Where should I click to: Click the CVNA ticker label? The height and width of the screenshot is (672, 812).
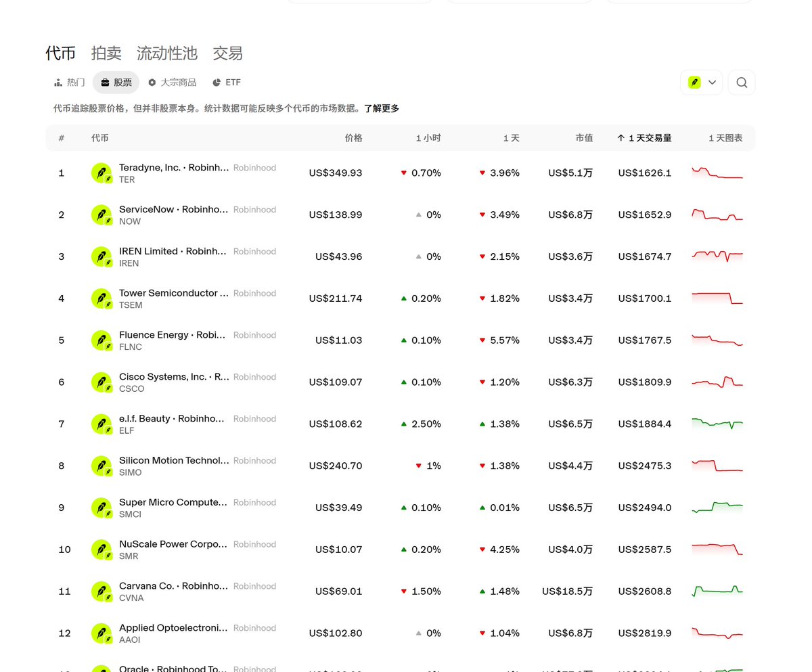tap(131, 598)
